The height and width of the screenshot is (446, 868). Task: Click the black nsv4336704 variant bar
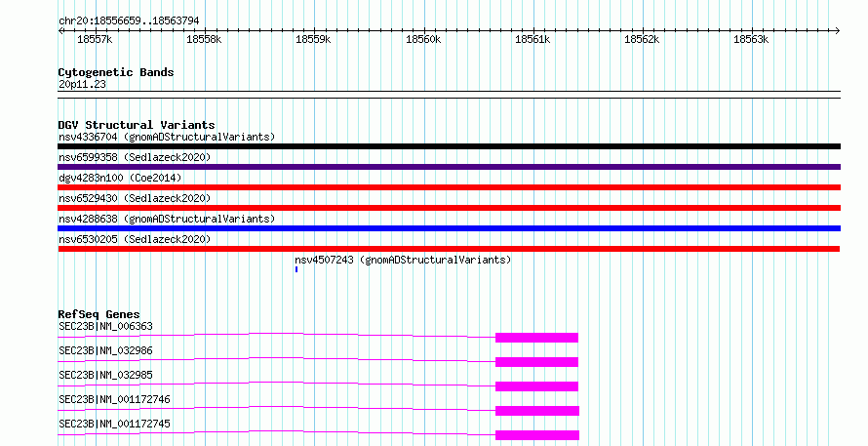[449, 146]
